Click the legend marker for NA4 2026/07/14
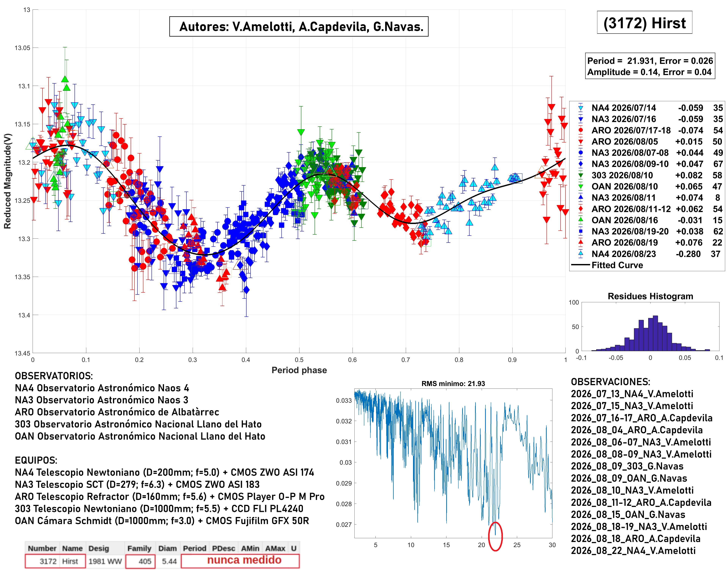 [x=581, y=108]
